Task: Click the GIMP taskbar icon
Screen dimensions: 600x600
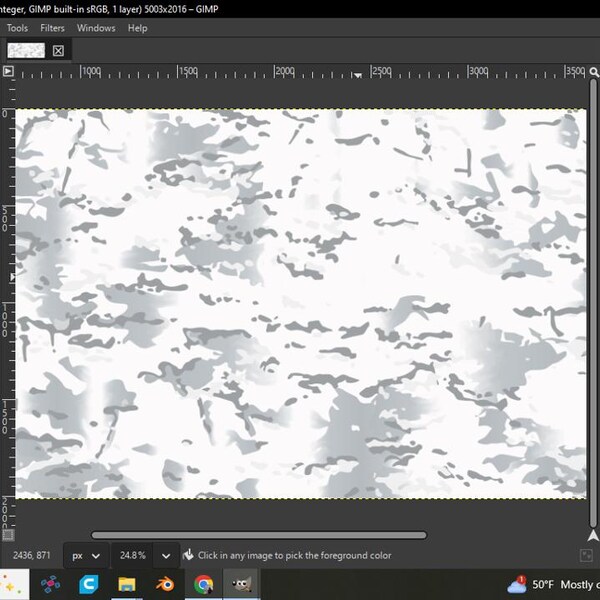Action: 241,584
